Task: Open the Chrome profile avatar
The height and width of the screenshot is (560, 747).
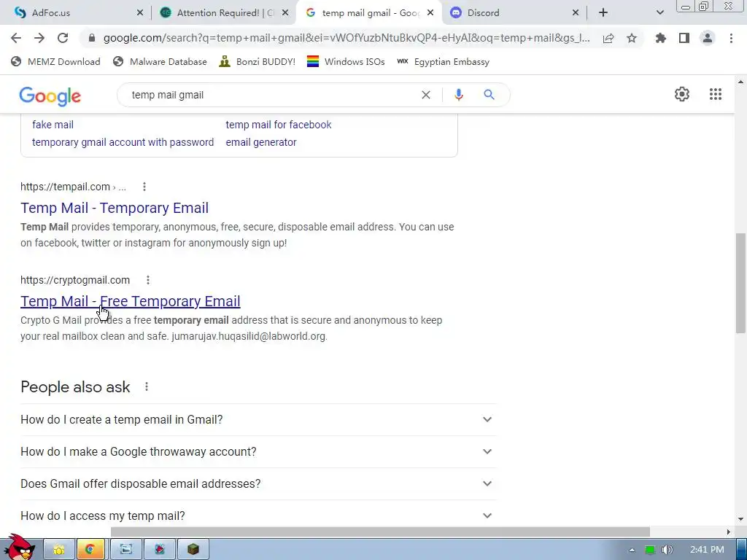Action: tap(708, 38)
